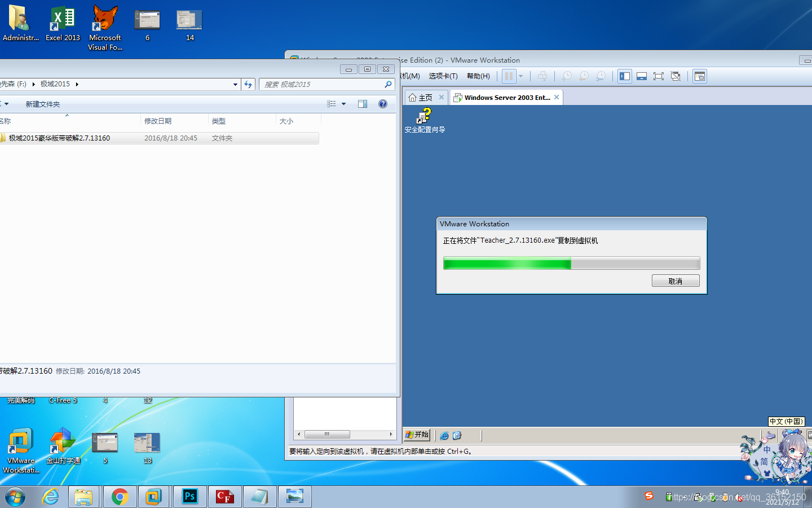This screenshot has height=508, width=812.
Task: Open the desktop file named 6
Action: point(147,25)
